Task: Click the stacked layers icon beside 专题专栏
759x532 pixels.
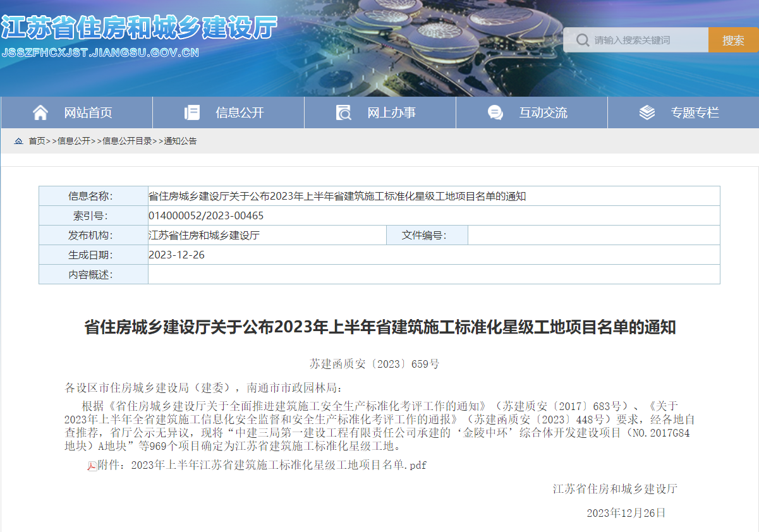Action: [647, 112]
